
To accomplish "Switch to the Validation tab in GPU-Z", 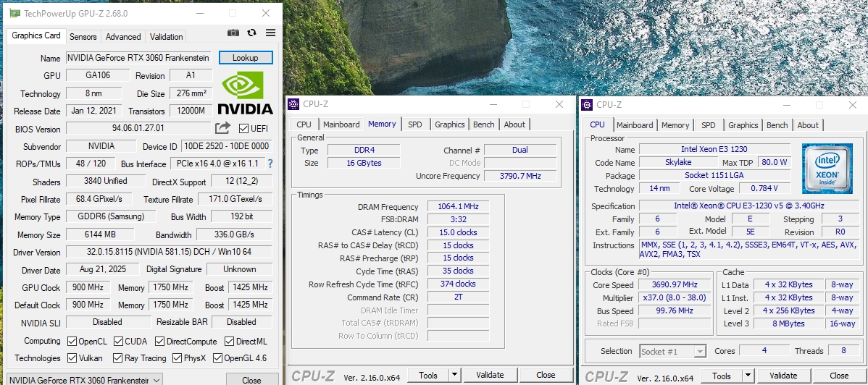I will click(166, 36).
